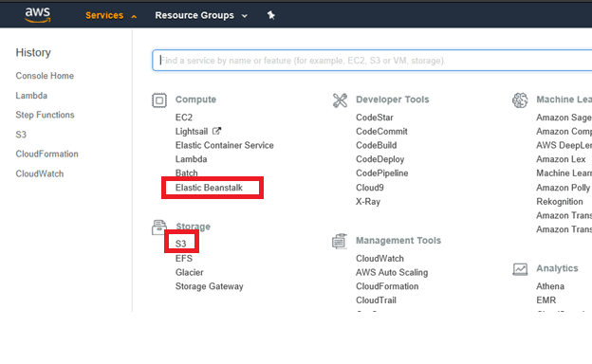Click the pin icon in the navigation bar
The width and height of the screenshot is (592, 364).
[271, 15]
